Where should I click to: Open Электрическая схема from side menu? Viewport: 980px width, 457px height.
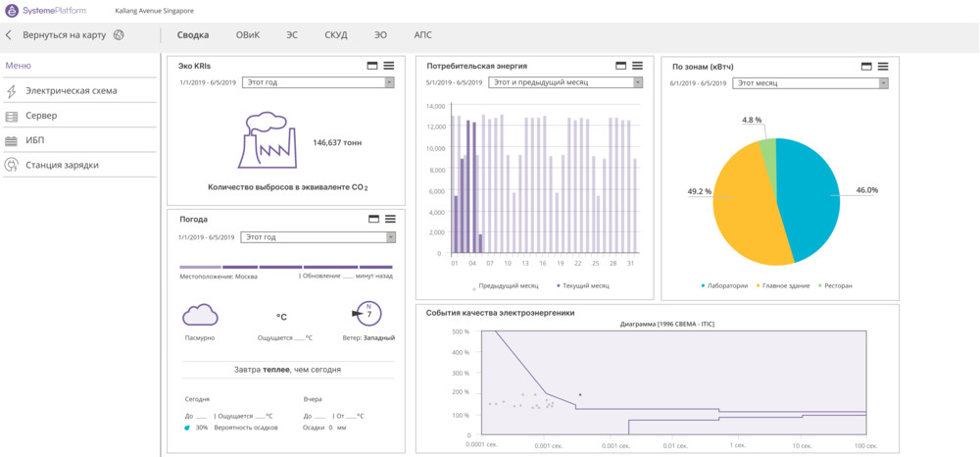point(71,91)
